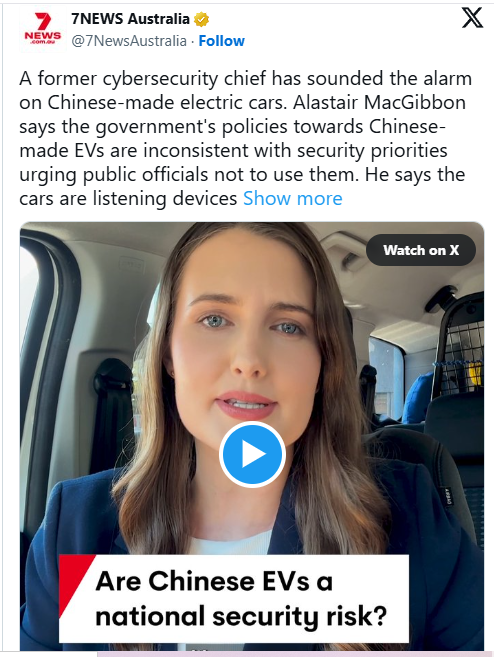Click the white triangle inside the play circle

[254, 455]
